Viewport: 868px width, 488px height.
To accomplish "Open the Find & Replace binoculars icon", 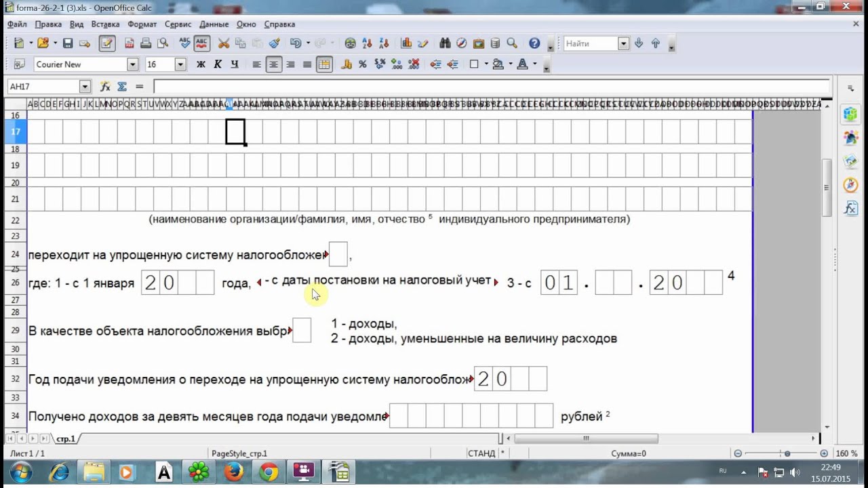I will (445, 43).
